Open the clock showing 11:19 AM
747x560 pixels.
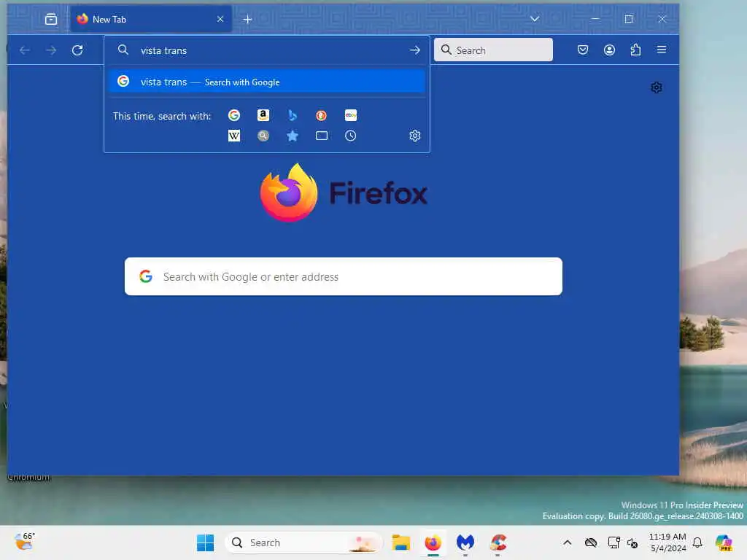pos(668,542)
